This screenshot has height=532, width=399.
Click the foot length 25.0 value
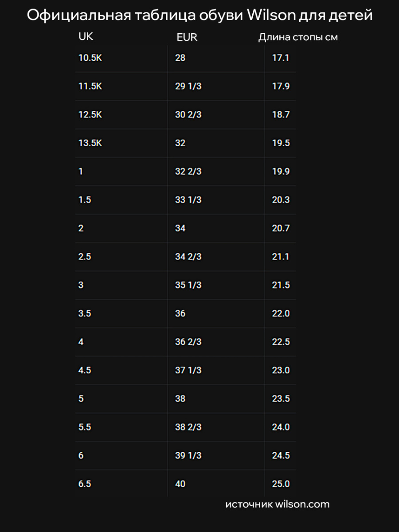(281, 483)
